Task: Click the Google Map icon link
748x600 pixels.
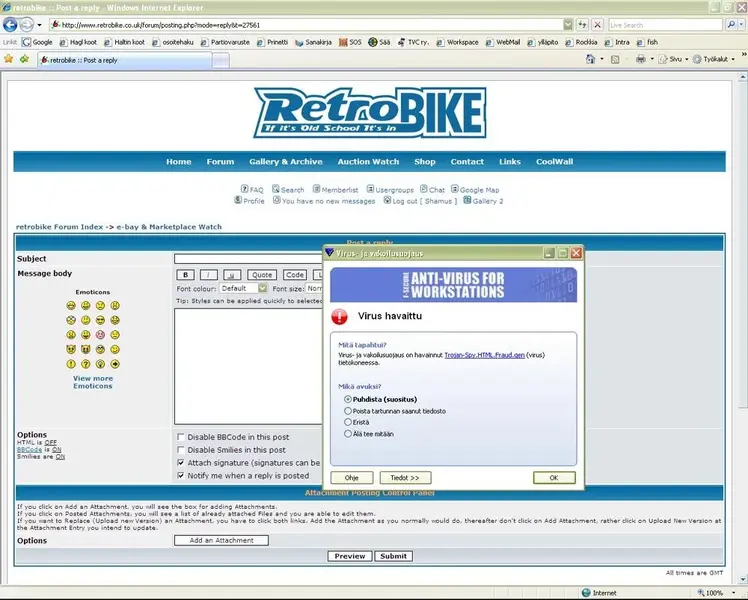Action: point(475,189)
